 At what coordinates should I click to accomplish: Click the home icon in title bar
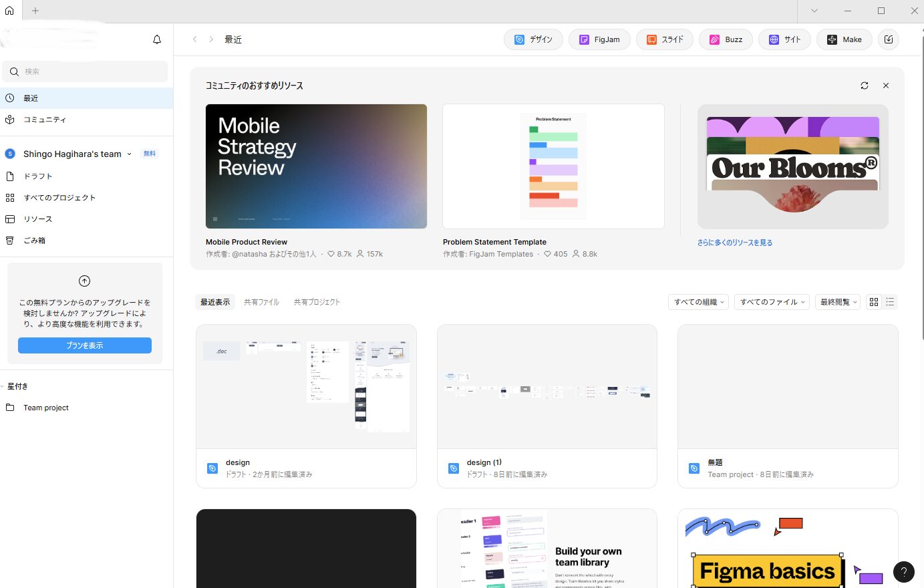(x=9, y=11)
